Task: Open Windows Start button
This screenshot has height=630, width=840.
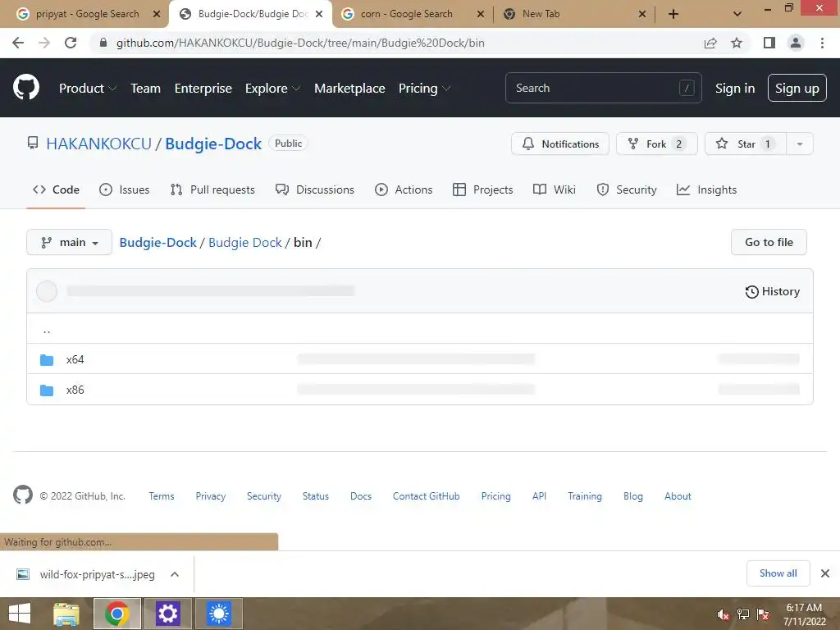Action: 20,614
